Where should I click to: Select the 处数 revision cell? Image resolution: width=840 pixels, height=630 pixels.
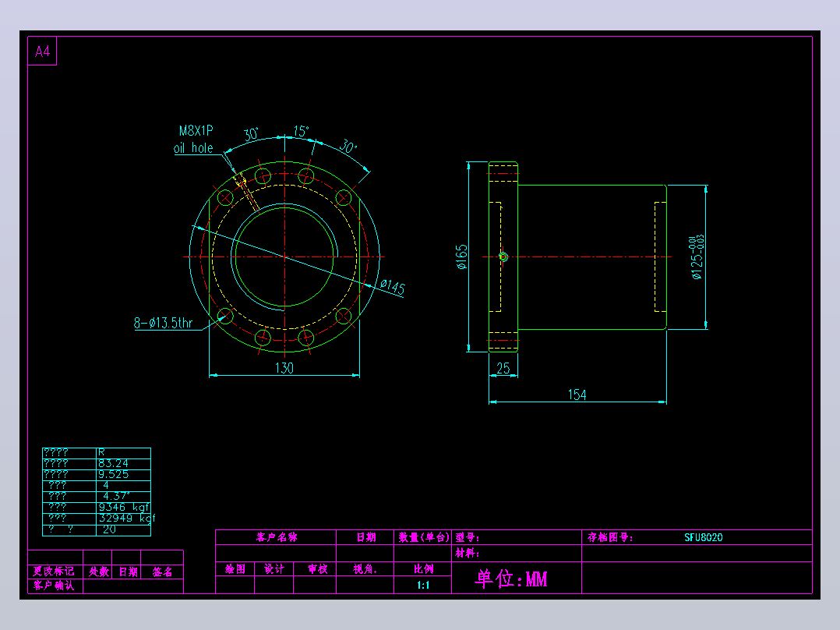99,572
